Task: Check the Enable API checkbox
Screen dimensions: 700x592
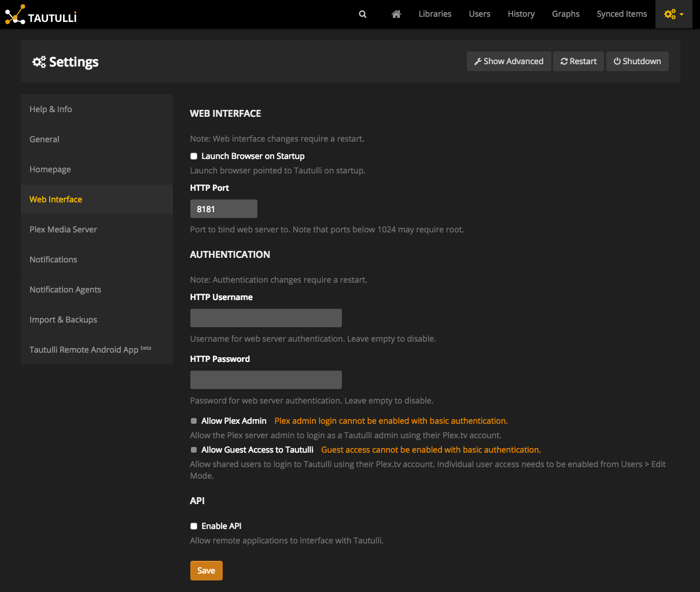Action: (194, 526)
